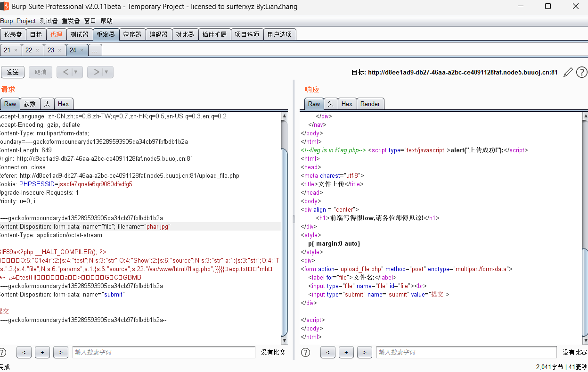This screenshot has height=372, width=588.
Task: Click the 发送 send button
Action: pos(13,72)
